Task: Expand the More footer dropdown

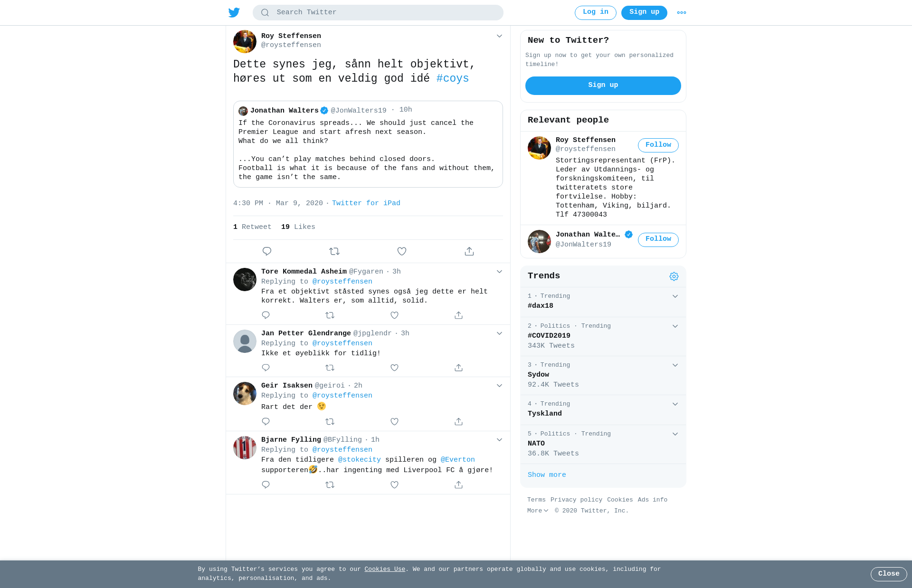Action: (537, 511)
